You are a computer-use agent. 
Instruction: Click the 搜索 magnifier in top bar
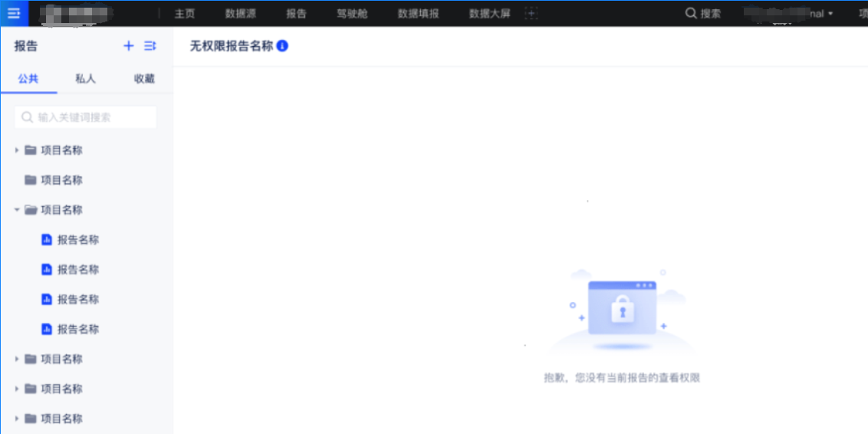(691, 13)
